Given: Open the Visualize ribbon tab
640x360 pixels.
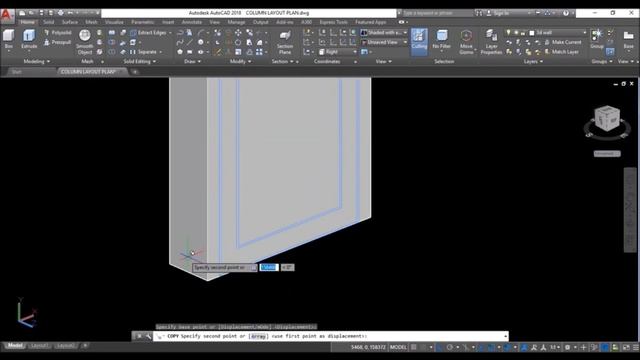Looking at the screenshot, I should coord(114,22).
